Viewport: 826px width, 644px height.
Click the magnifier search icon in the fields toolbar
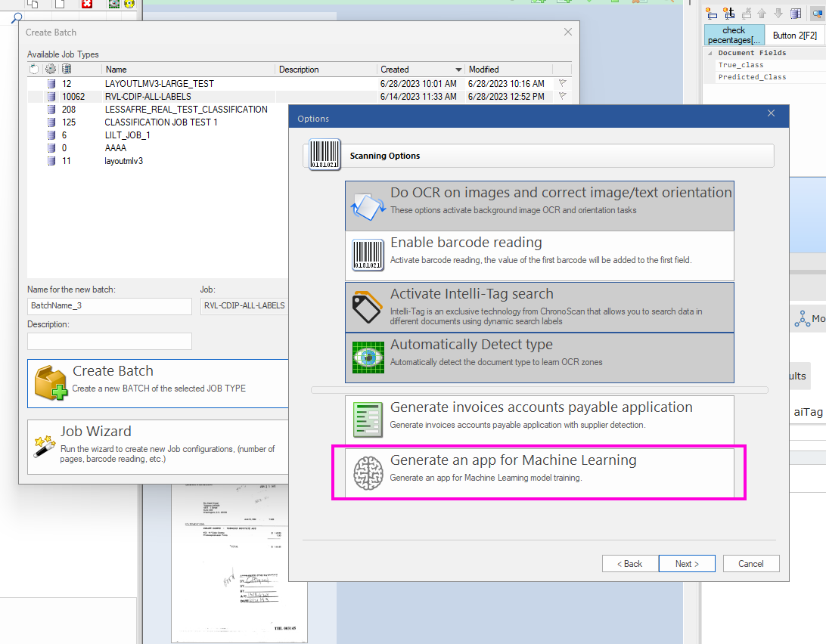(x=818, y=14)
